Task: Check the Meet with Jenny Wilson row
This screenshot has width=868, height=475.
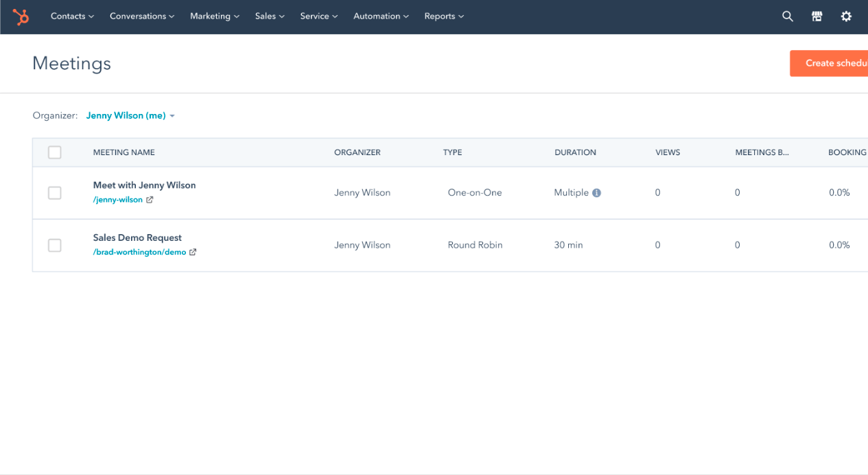Action: (55, 193)
